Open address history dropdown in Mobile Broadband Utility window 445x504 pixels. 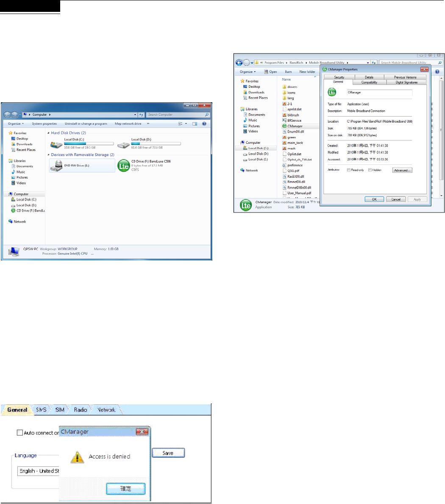368,63
